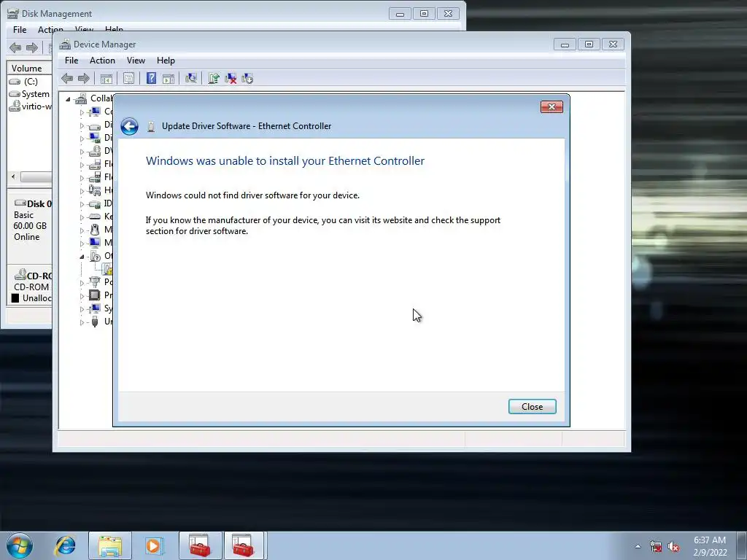The width and height of the screenshot is (747, 560).
Task: Open Device Manager Help menu
Action: click(166, 61)
